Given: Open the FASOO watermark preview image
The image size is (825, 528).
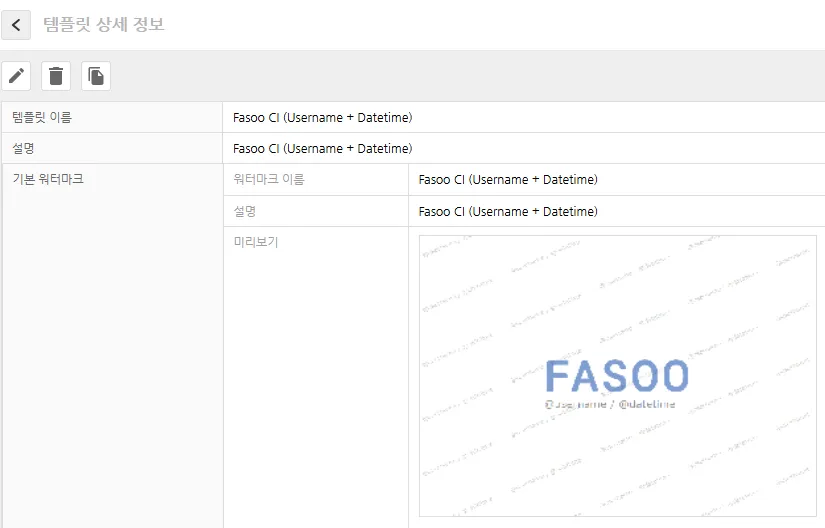Looking at the screenshot, I should coord(618,376).
